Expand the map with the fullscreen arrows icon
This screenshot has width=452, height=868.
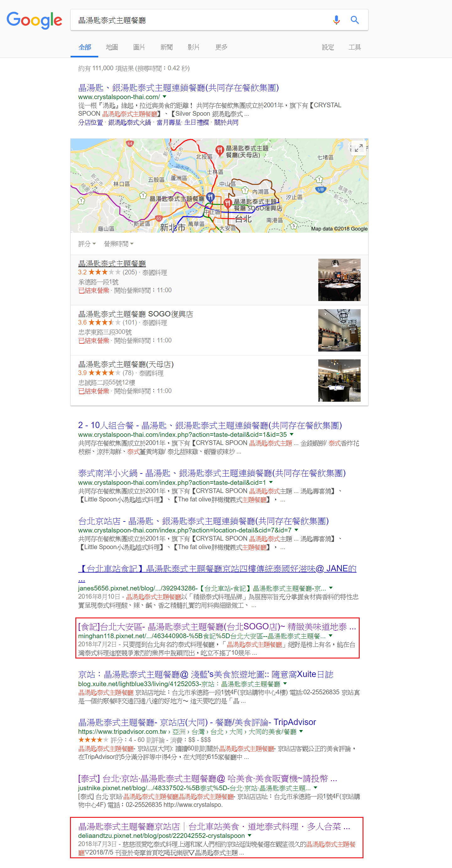[358, 148]
